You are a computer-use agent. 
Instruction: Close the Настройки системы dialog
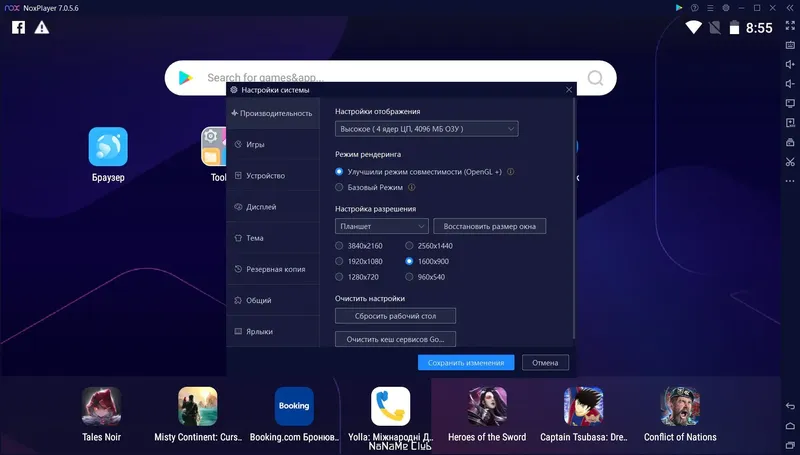569,90
